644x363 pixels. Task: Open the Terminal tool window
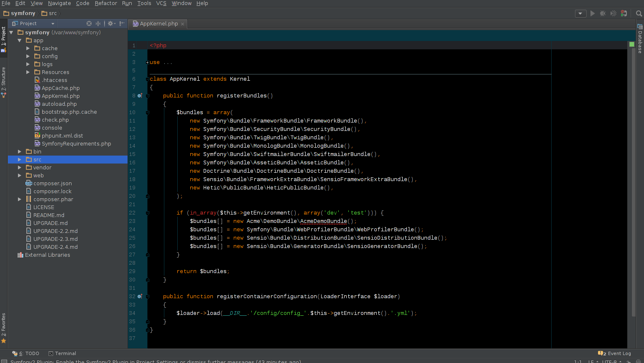click(x=62, y=353)
